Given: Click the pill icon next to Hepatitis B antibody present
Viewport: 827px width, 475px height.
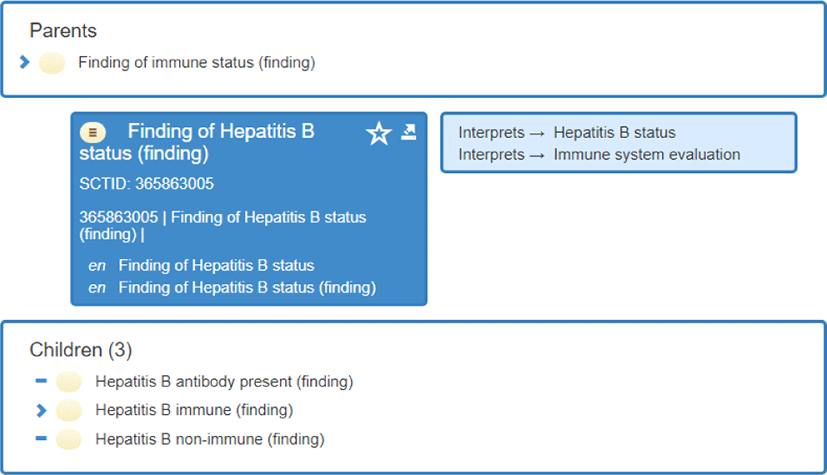Looking at the screenshot, I should (69, 381).
